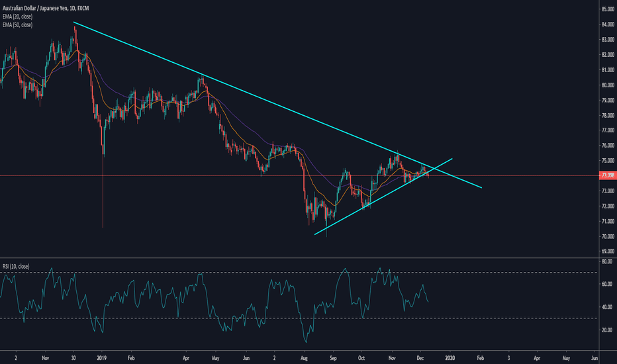Screen dimensions: 617x364
Task: Click the 76.000 price axis label
Action: [608, 145]
